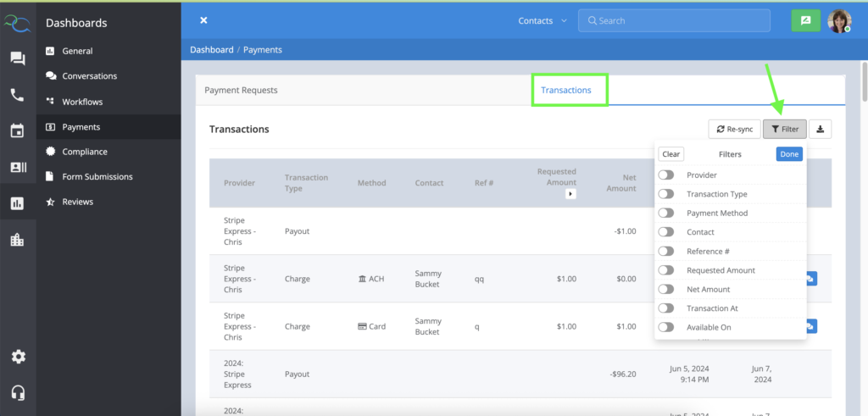
Task: Close the sidebar with the X icon
Action: click(203, 20)
